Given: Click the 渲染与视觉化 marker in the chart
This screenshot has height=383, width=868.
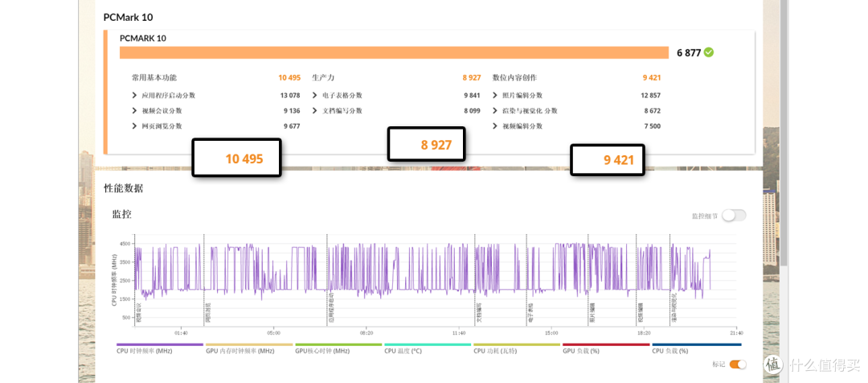Looking at the screenshot, I should click(674, 309).
